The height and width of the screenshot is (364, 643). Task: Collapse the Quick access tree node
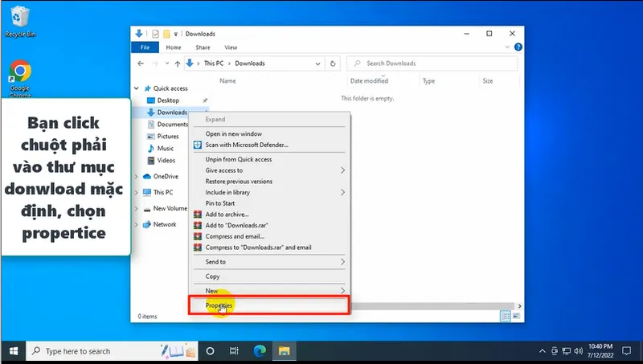pyautogui.click(x=136, y=88)
